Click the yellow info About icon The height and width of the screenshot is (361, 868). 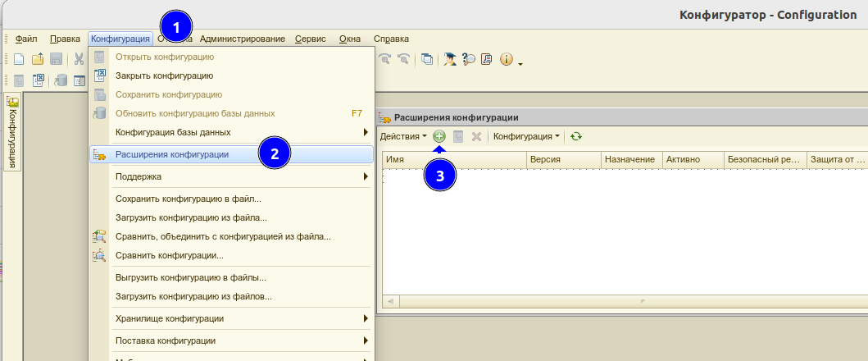(x=506, y=59)
